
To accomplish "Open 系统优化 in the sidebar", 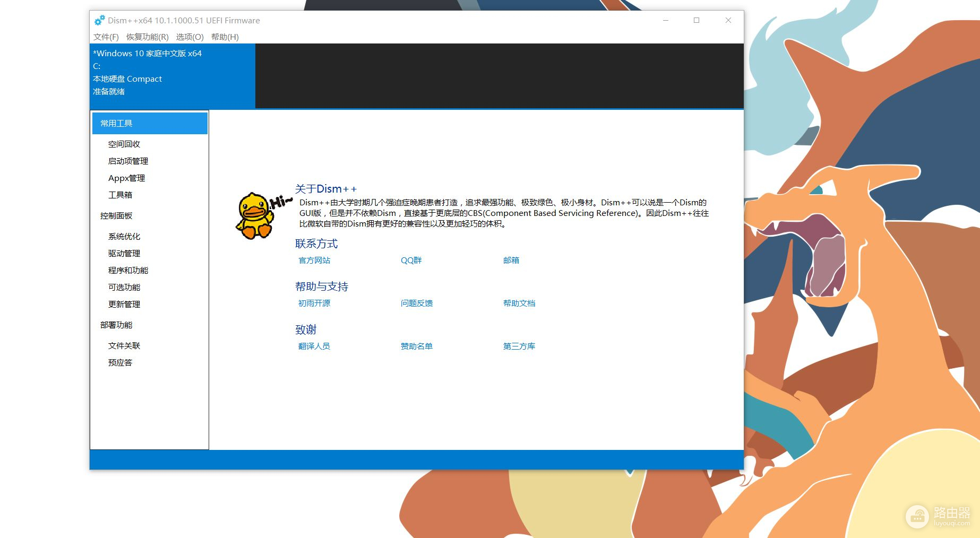I will coord(124,236).
